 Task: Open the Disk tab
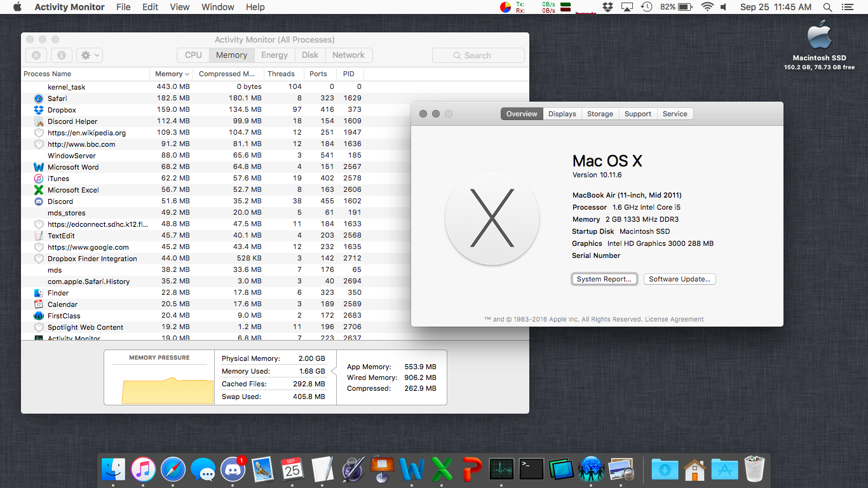(x=310, y=55)
